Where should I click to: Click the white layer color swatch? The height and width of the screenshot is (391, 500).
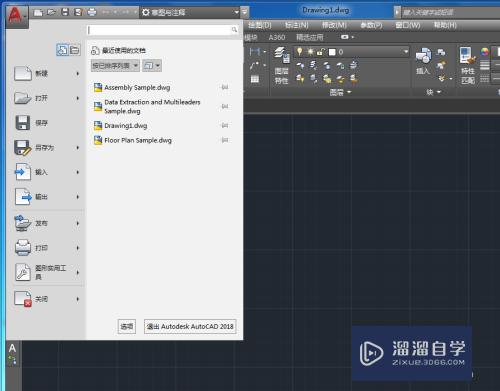332,52
